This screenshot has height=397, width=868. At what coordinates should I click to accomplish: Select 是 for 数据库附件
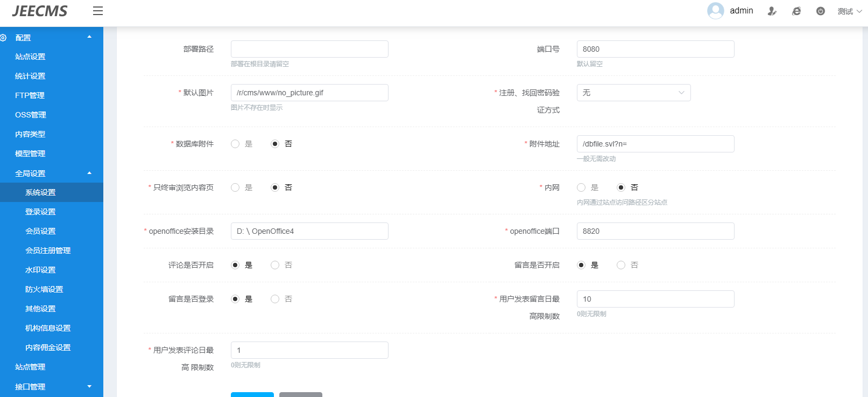[235, 144]
